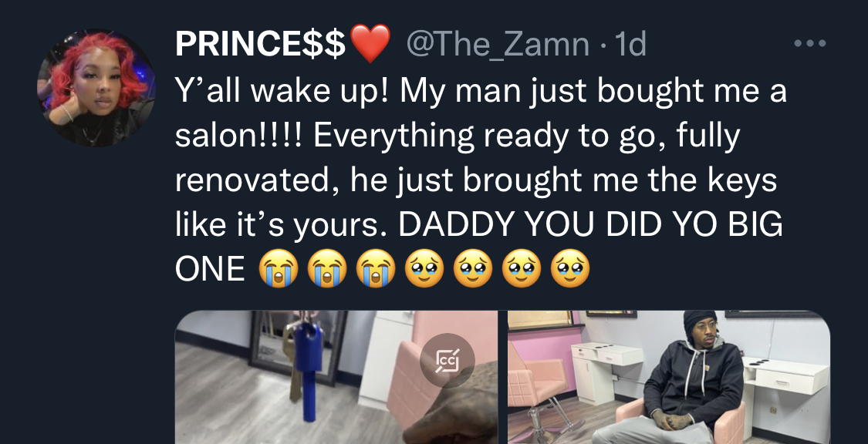This screenshot has height=444, width=868.
Task: Open the 1d timestamp link
Action: pos(630,44)
